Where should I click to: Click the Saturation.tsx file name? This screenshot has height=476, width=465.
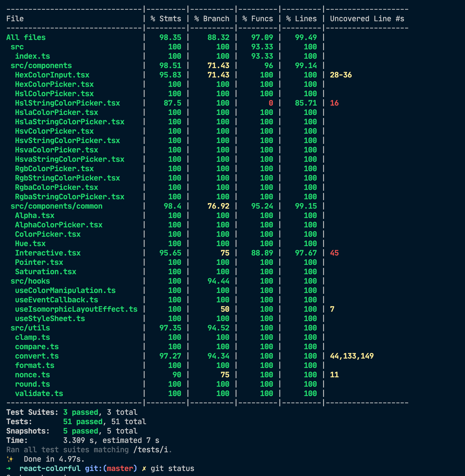(46, 272)
